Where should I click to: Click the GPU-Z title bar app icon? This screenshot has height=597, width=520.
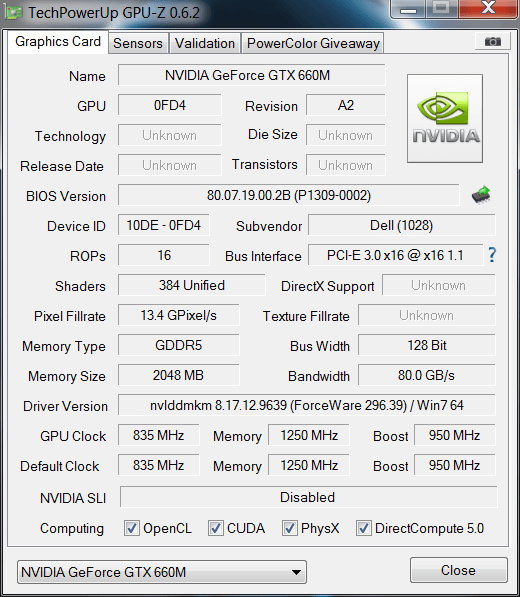tap(13, 13)
